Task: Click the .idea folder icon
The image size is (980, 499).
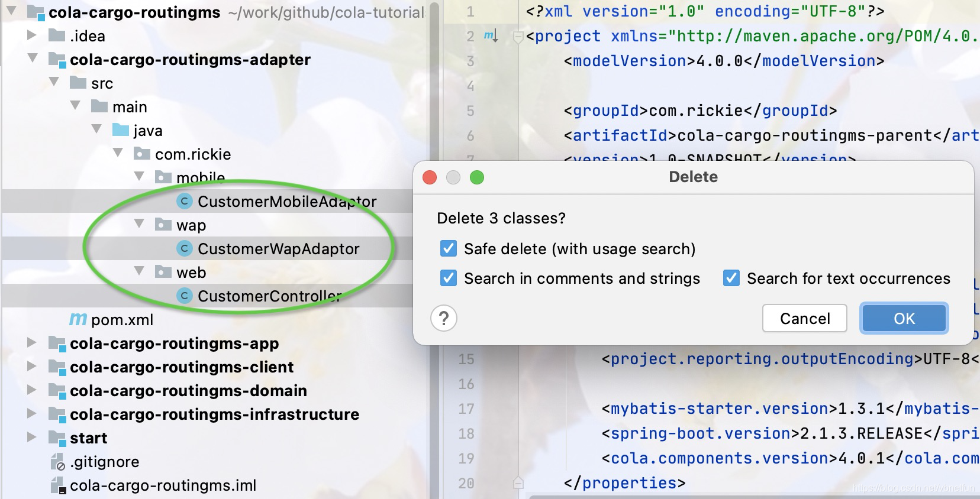Action: coord(57,35)
